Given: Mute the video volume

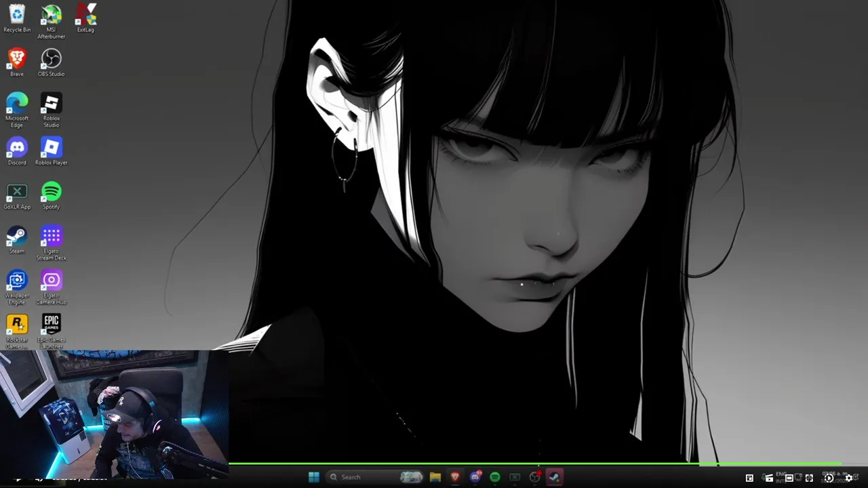Looking at the screenshot, I should 39,480.
